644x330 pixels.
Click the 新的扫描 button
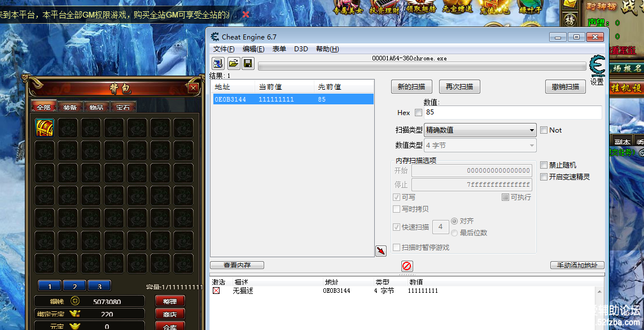tap(411, 87)
